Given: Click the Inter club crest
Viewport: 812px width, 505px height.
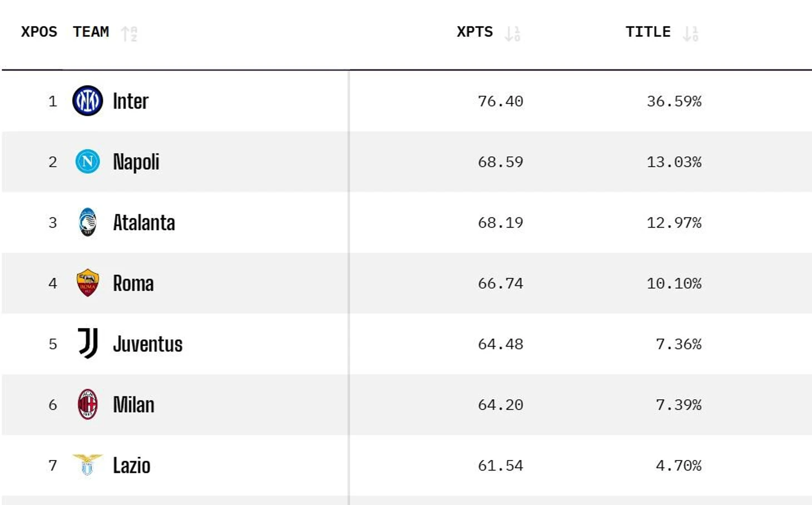Looking at the screenshot, I should tap(87, 101).
